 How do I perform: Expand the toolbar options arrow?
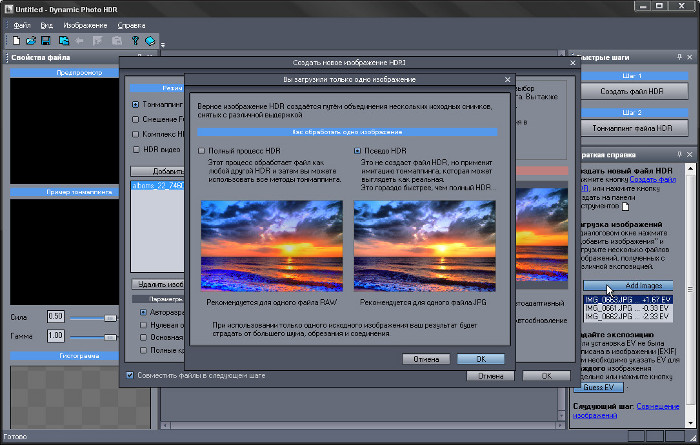160,41
